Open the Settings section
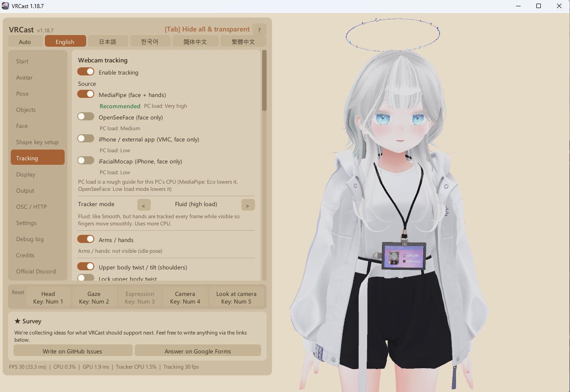 38,223
